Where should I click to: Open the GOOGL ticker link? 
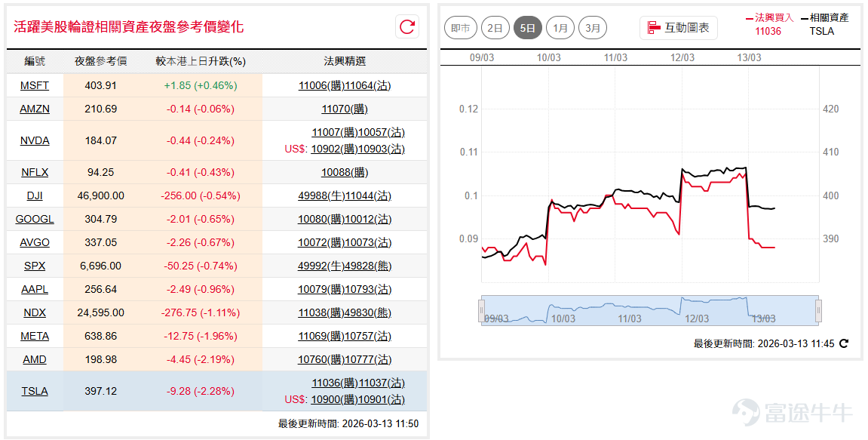tap(35, 219)
